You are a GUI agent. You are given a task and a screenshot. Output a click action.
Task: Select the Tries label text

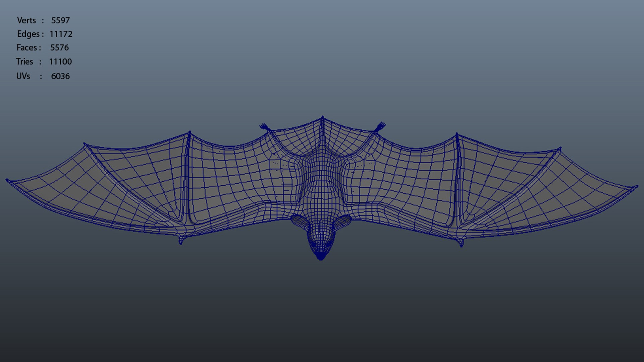coord(24,62)
